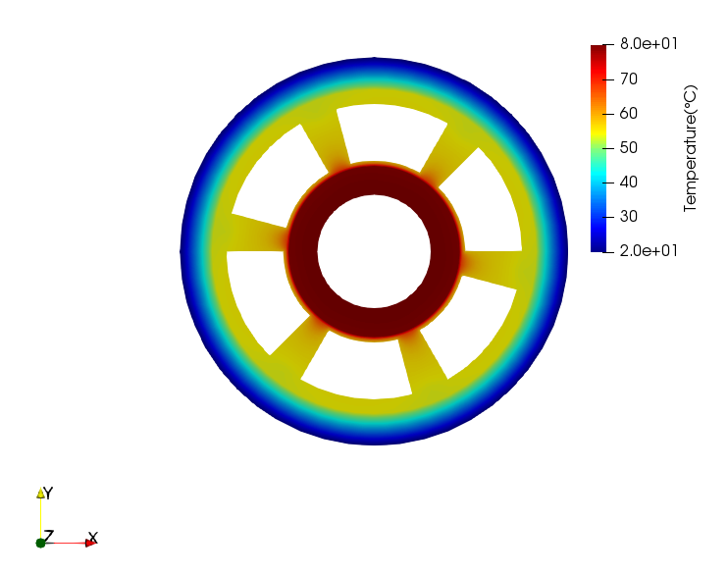Click the temperature color legend bar
Image resolution: width=728 pixels, height=575 pixels.
pyautogui.click(x=598, y=148)
